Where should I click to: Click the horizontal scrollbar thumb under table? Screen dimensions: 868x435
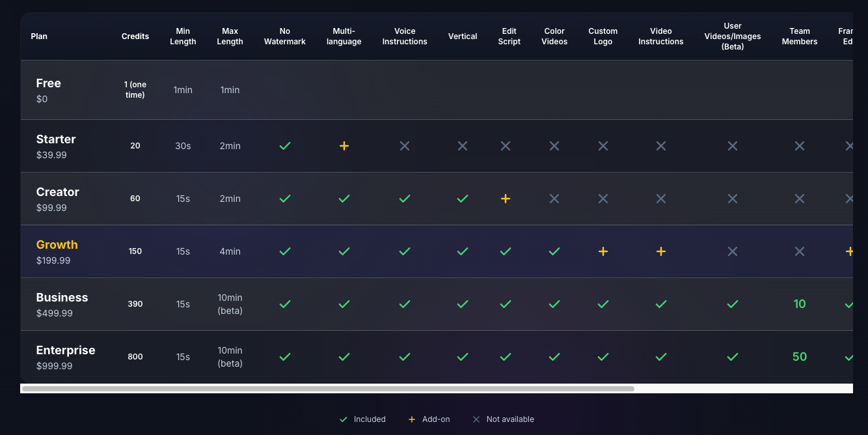[328, 389]
